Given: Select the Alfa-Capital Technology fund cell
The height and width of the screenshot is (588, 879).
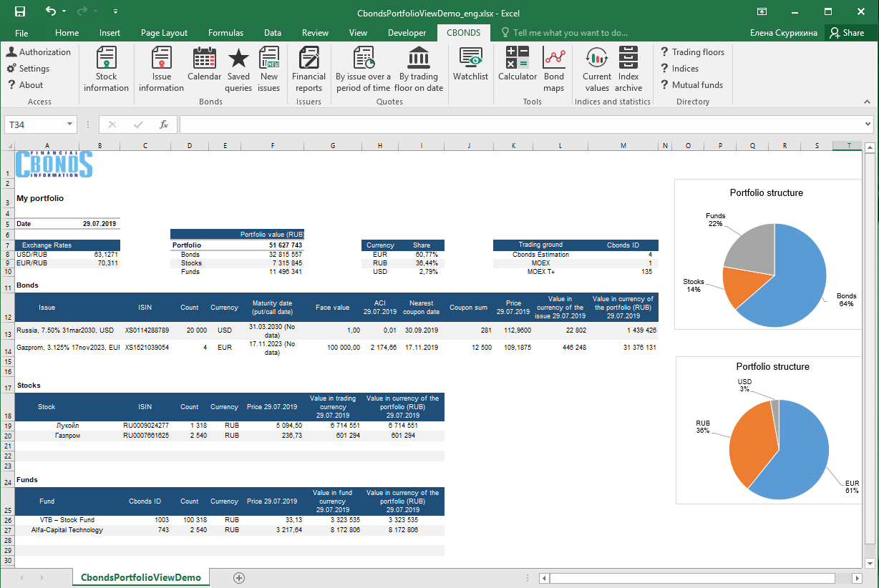Looking at the screenshot, I should click(67, 530).
